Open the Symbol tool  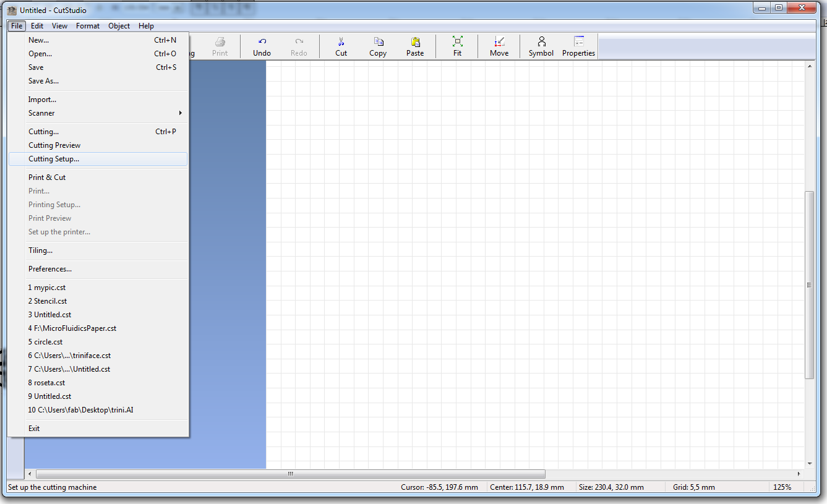click(541, 46)
